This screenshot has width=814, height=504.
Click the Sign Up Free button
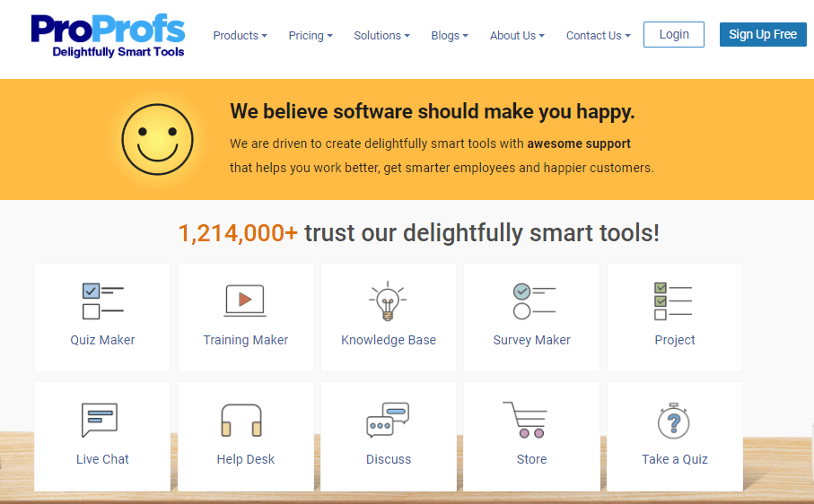pos(763,34)
